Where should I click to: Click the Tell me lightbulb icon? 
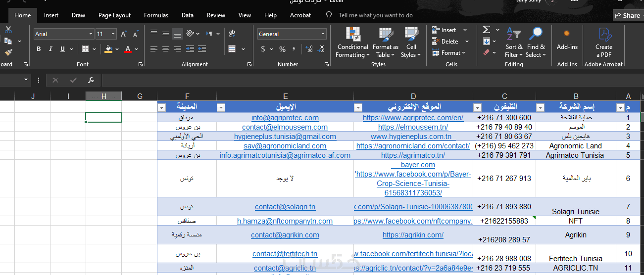click(x=329, y=15)
